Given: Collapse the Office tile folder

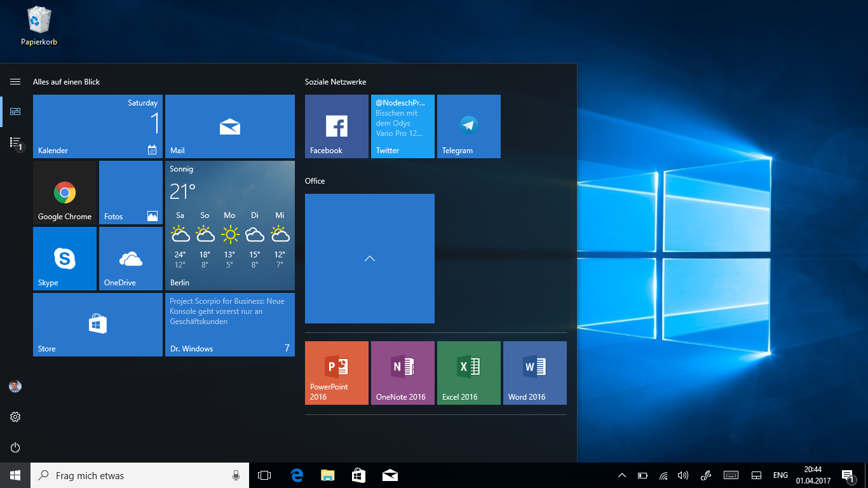Looking at the screenshot, I should (370, 259).
